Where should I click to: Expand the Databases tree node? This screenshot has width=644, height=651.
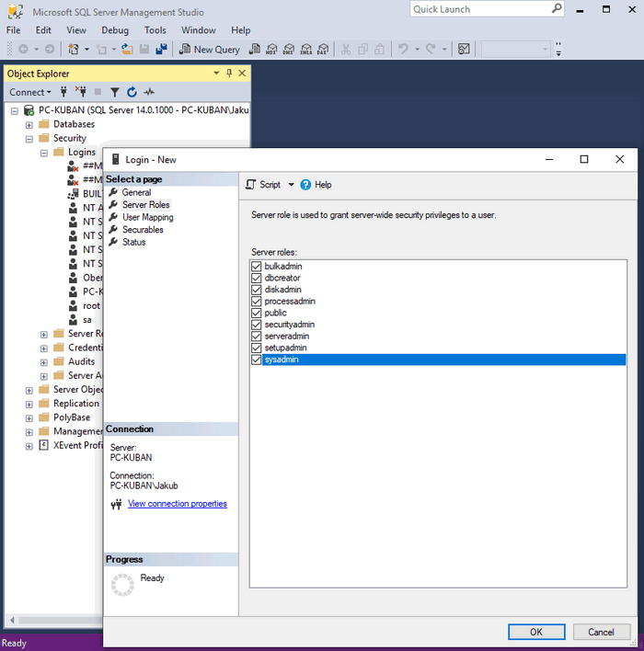(29, 124)
